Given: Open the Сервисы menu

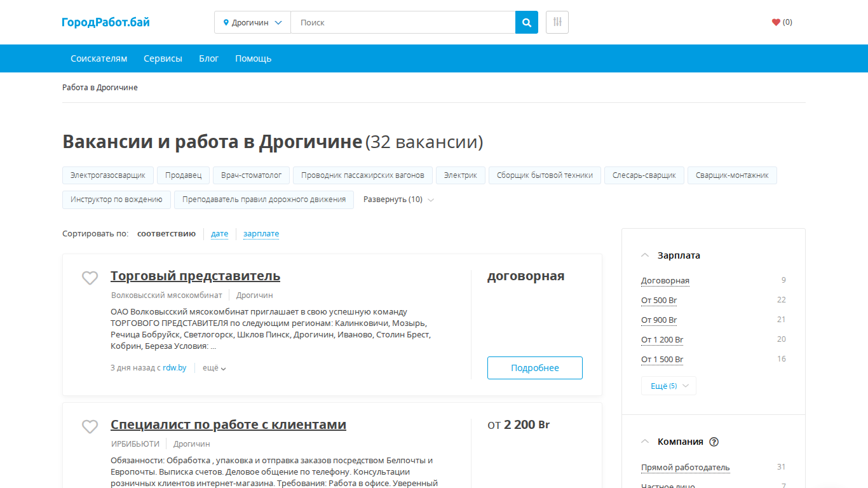Looking at the screenshot, I should pyautogui.click(x=163, y=58).
